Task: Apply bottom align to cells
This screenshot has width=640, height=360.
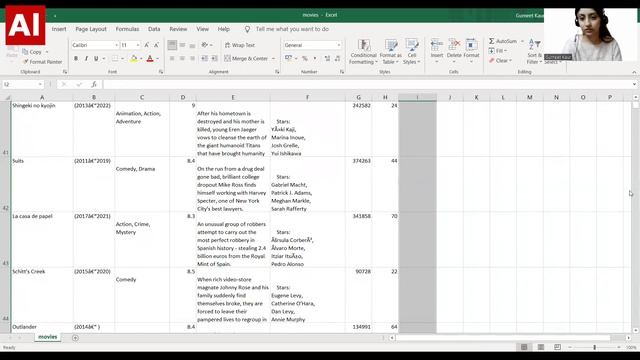Action: (x=192, y=45)
